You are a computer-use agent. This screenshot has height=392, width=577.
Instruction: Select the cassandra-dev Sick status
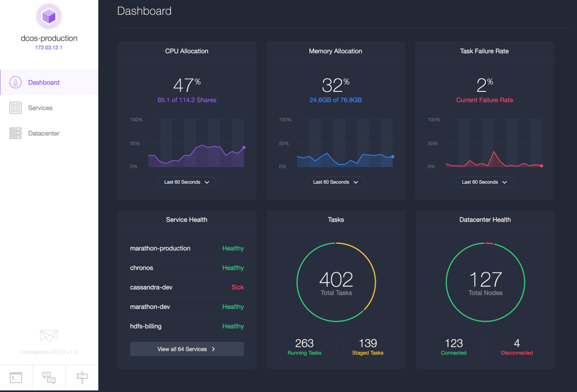tap(237, 287)
